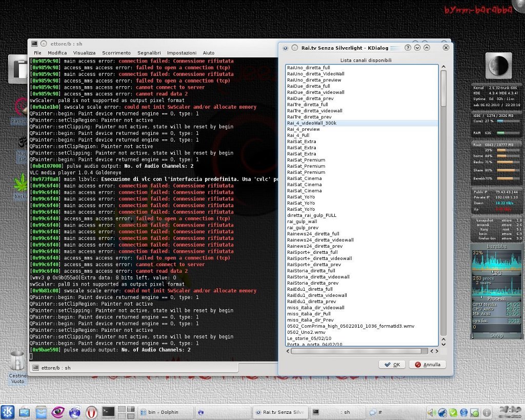The width and height of the screenshot is (525, 420).
Task: Select RaiUno_diretta_full in channel list
Action: pyautogui.click(x=309, y=68)
